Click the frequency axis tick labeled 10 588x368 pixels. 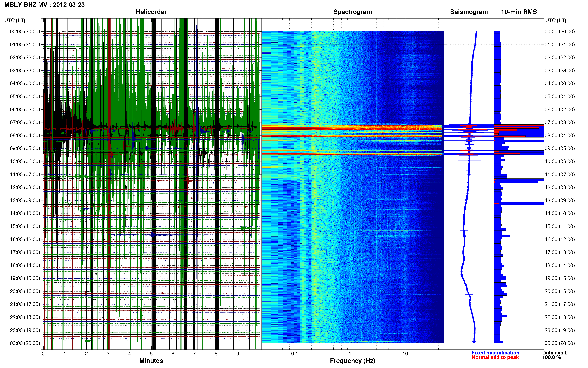coord(405,354)
